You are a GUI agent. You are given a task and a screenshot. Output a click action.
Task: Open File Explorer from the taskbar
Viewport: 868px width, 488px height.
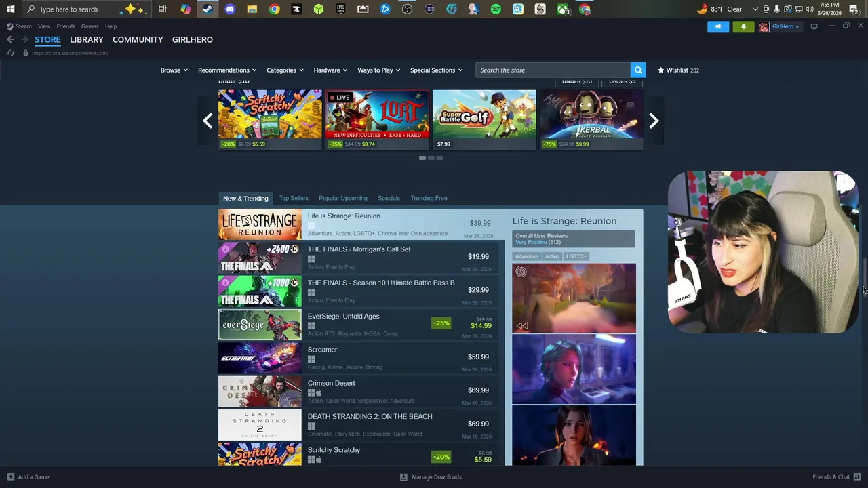[x=252, y=9]
